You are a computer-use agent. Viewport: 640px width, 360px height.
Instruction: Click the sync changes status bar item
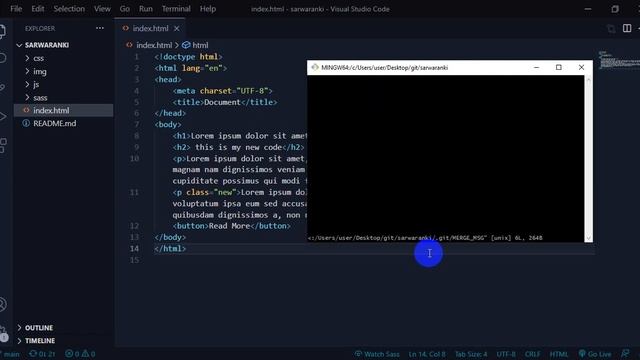pyautogui.click(x=42, y=354)
